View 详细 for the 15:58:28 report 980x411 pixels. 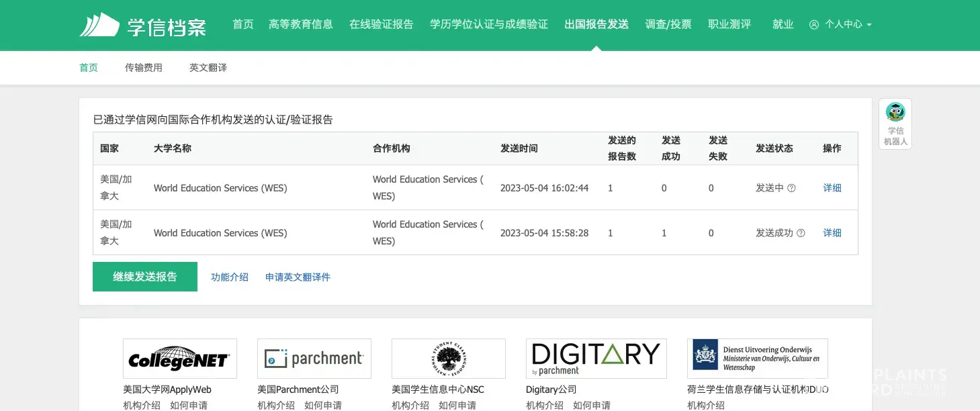(832, 233)
